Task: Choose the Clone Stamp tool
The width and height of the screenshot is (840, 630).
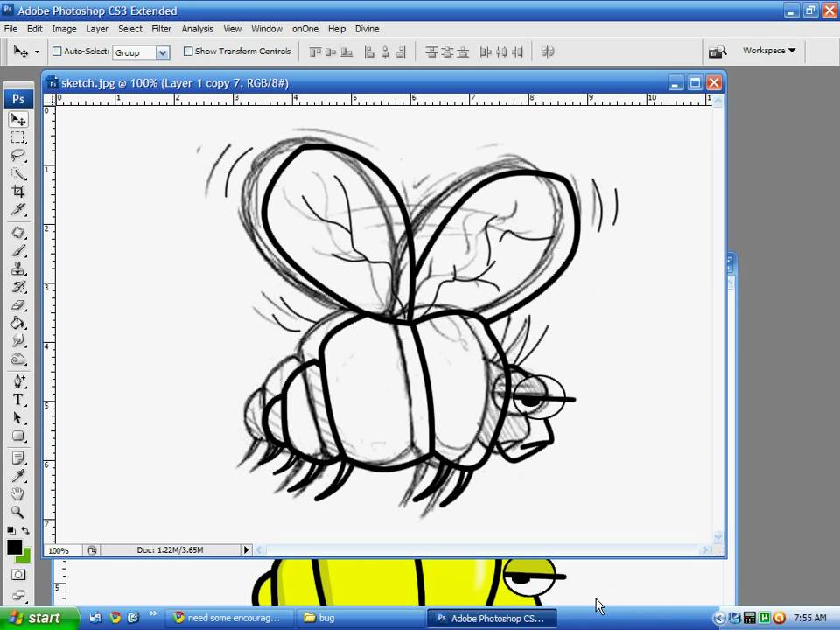Action: click(18, 268)
